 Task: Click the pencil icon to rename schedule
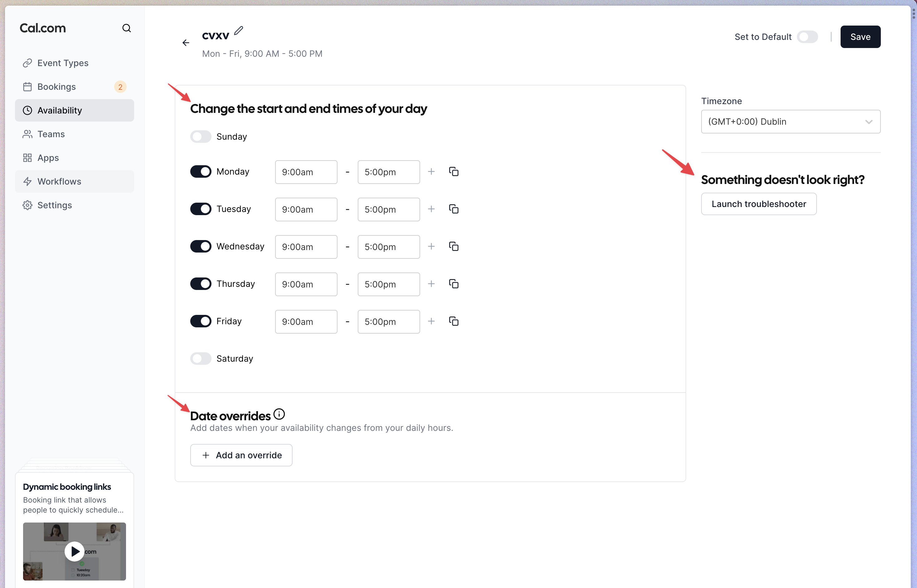pos(239,31)
